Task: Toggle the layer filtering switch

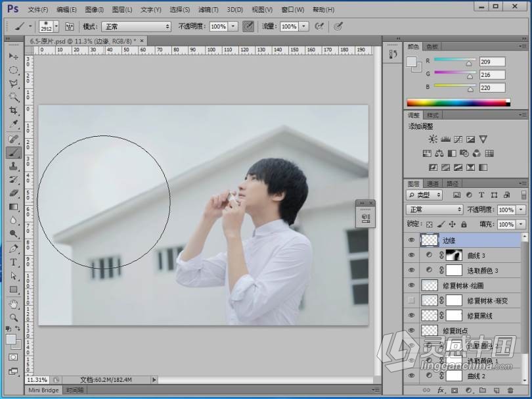Action: [x=523, y=195]
